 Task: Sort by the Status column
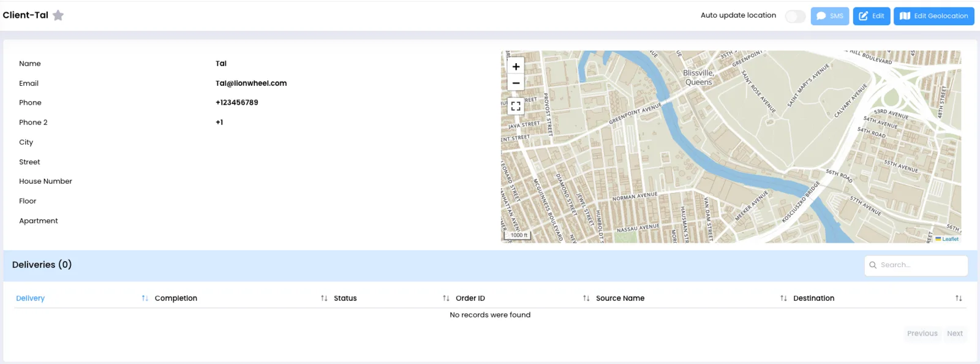[x=391, y=298]
